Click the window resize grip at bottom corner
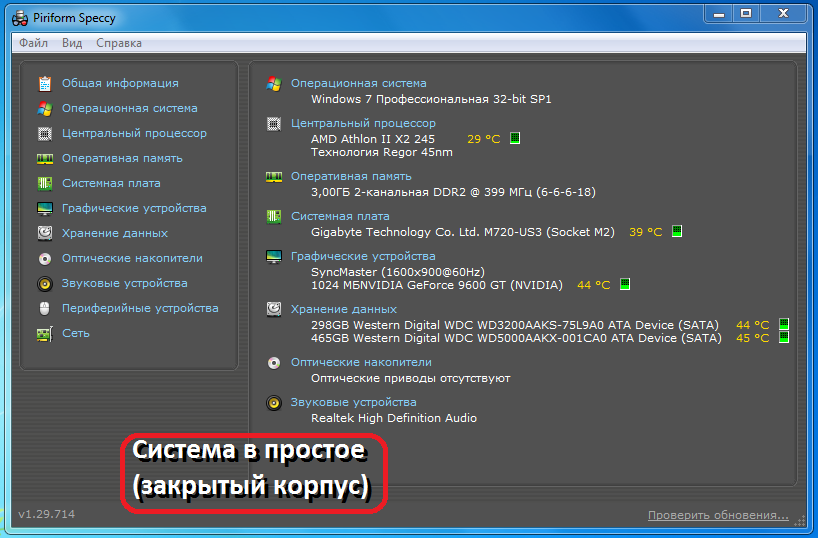Image resolution: width=818 pixels, height=540 pixels. pyautogui.click(x=800, y=521)
